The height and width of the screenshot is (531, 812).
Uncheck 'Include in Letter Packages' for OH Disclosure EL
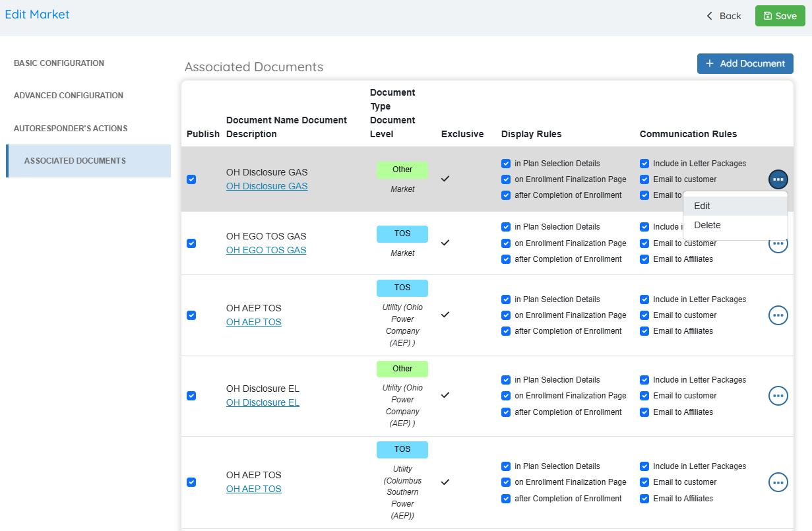tap(644, 380)
